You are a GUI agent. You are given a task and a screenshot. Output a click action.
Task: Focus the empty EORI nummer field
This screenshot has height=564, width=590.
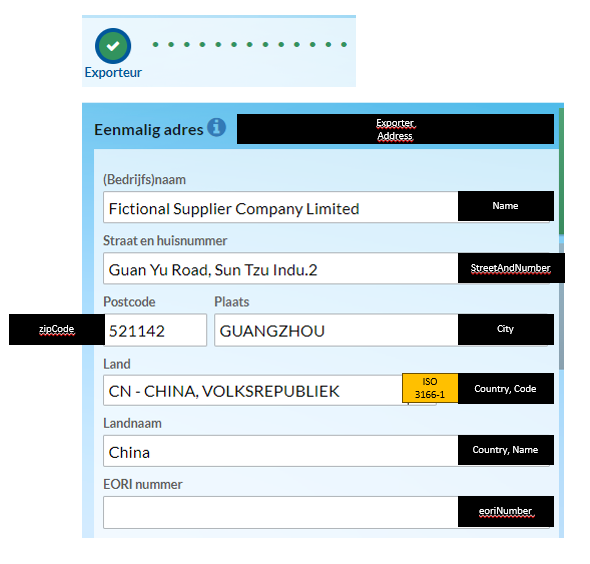(281, 512)
